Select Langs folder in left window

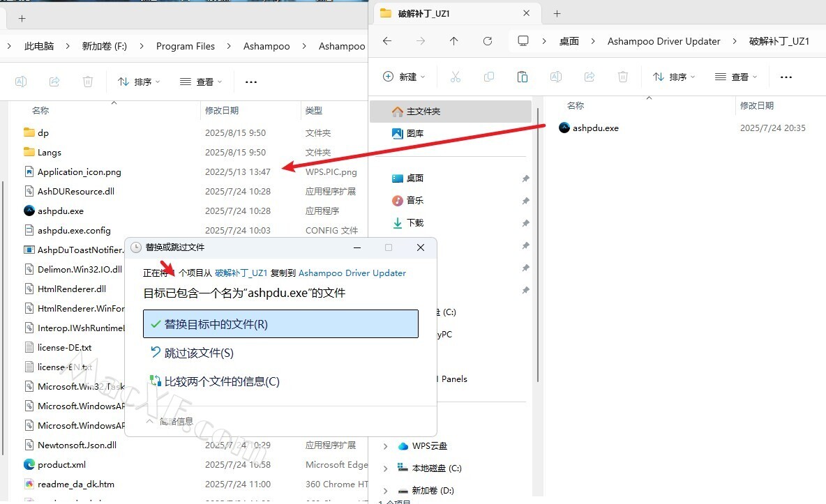[43, 152]
